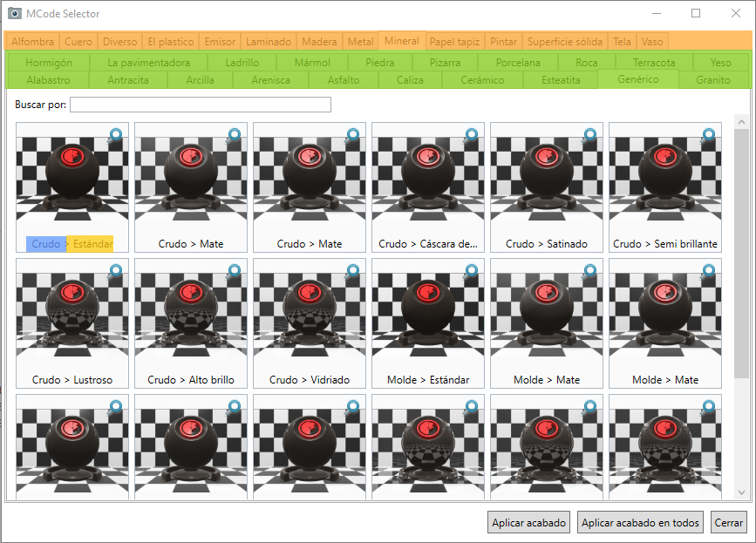Open the Superficie sólida tab
This screenshot has width=756, height=543.
coord(565,42)
